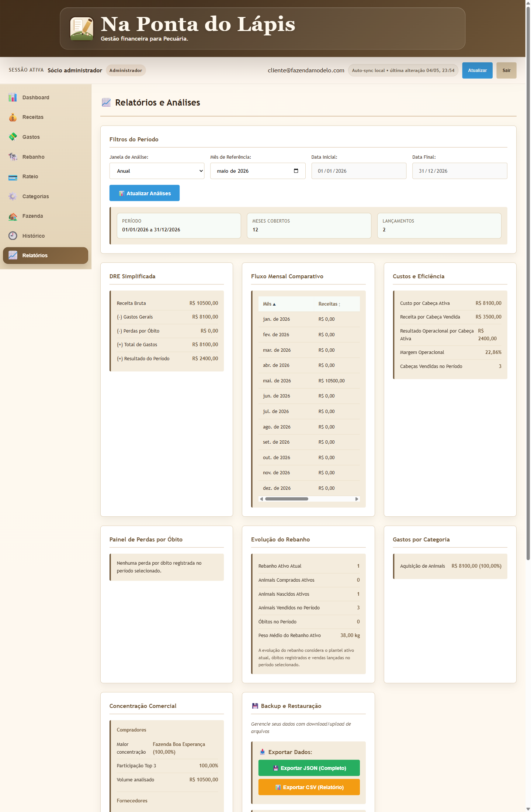Click the Rebanho cow icon
This screenshot has width=531, height=812.
point(13,157)
